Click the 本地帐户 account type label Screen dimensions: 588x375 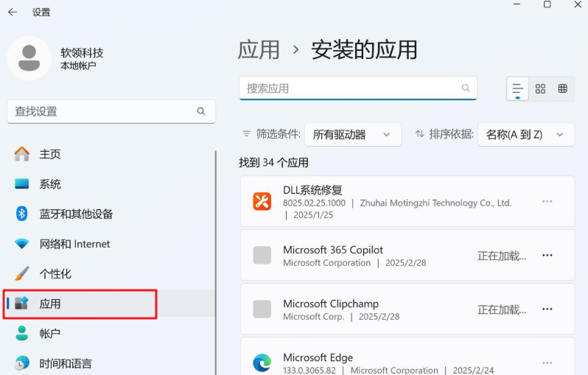78,66
